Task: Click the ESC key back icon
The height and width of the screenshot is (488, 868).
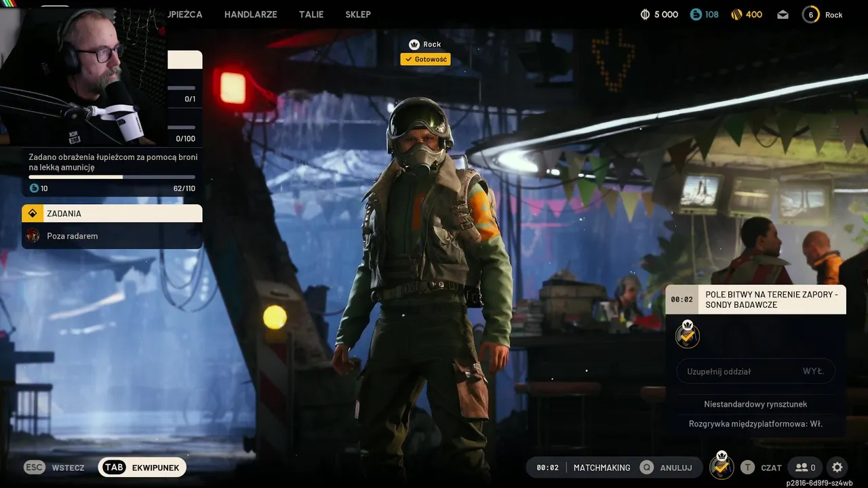Action: tap(35, 468)
